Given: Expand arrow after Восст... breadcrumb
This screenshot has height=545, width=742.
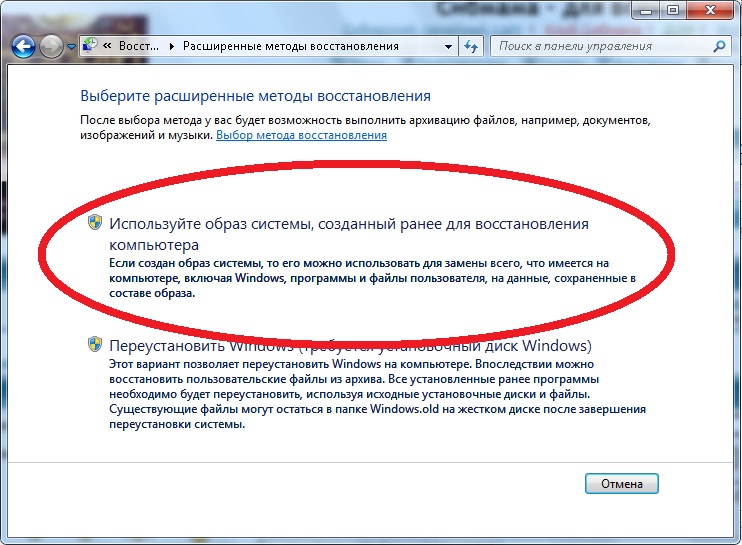Looking at the screenshot, I should tap(171, 46).
